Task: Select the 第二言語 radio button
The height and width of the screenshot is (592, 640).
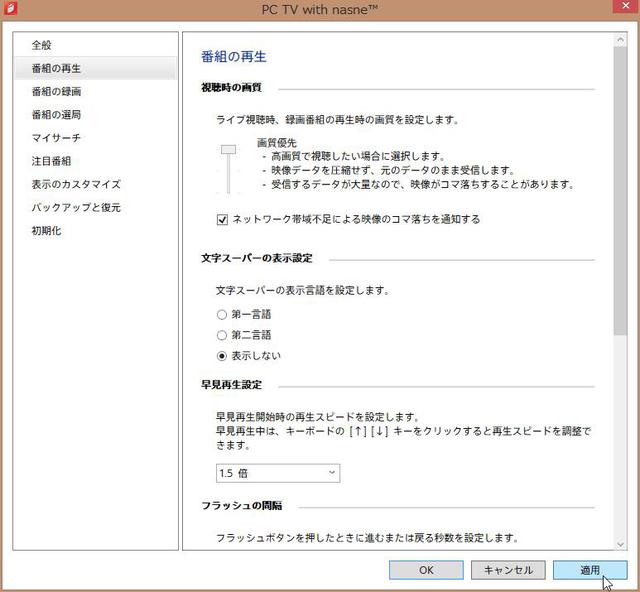Action: click(x=222, y=335)
